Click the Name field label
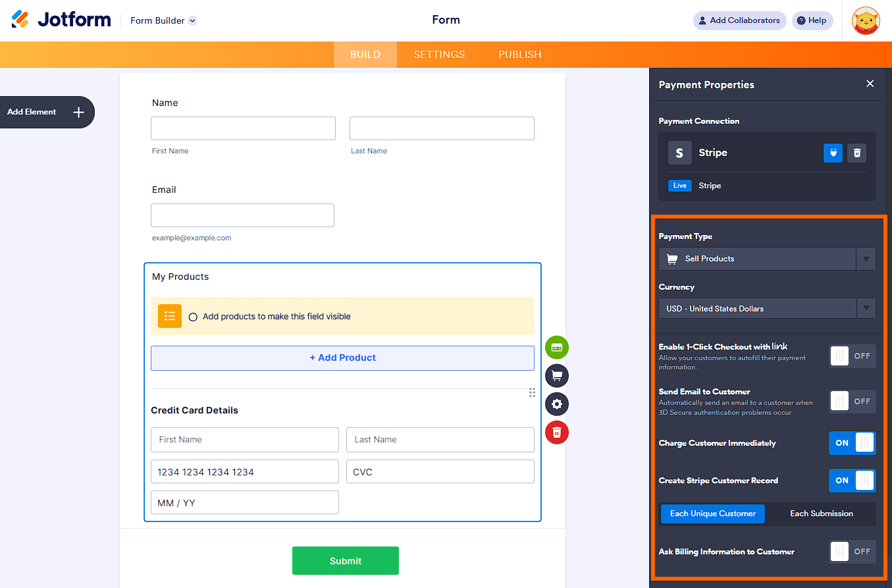This screenshot has width=892, height=588. (x=165, y=103)
